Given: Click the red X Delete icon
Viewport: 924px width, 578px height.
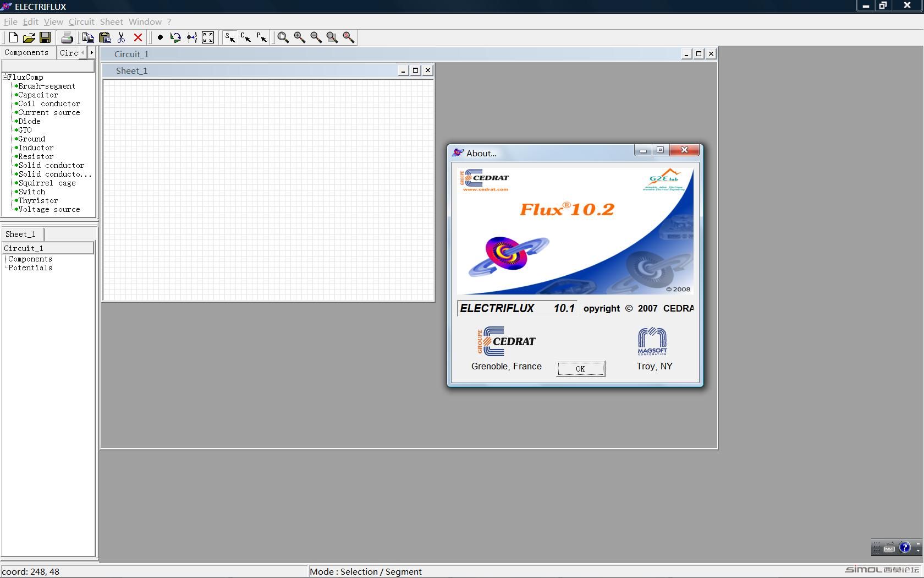Looking at the screenshot, I should coord(138,37).
